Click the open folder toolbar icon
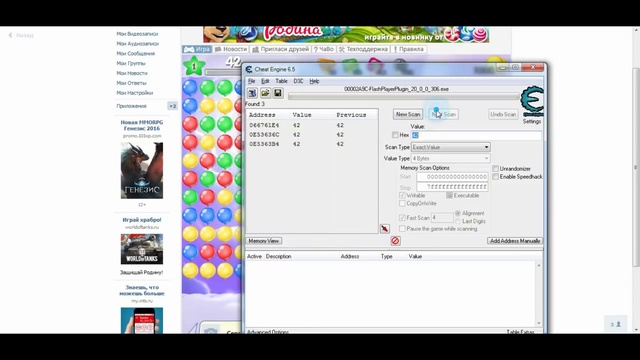Viewport: 640px width, 360px height. pos(265,93)
